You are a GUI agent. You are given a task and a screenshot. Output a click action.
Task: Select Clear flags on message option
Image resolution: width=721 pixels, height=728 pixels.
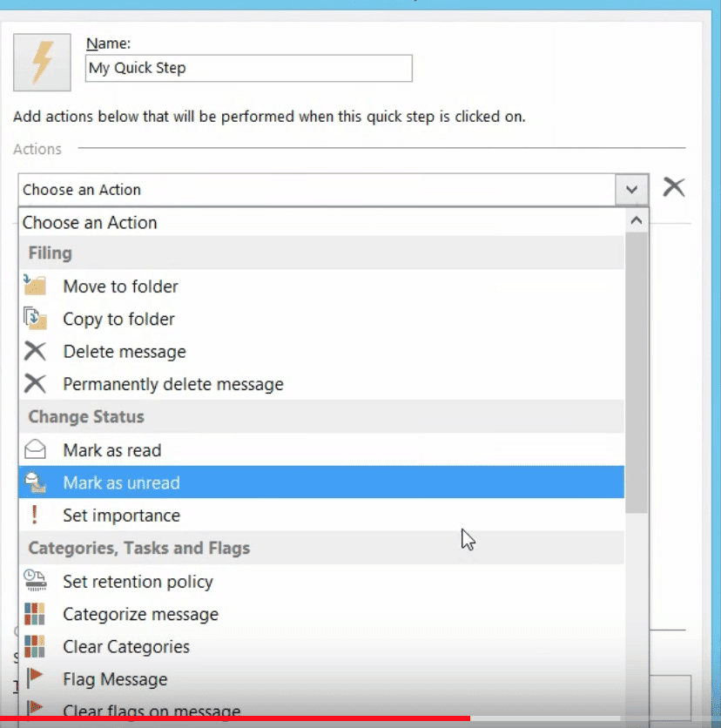coord(152,710)
